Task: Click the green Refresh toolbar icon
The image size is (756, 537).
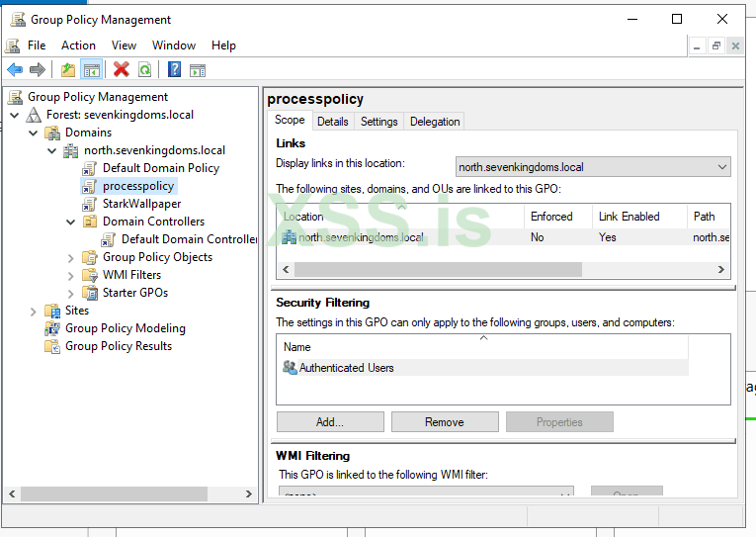Action: 144,69
